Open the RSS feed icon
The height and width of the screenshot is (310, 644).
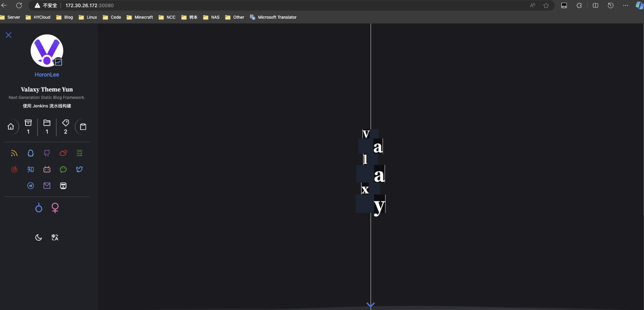click(14, 153)
